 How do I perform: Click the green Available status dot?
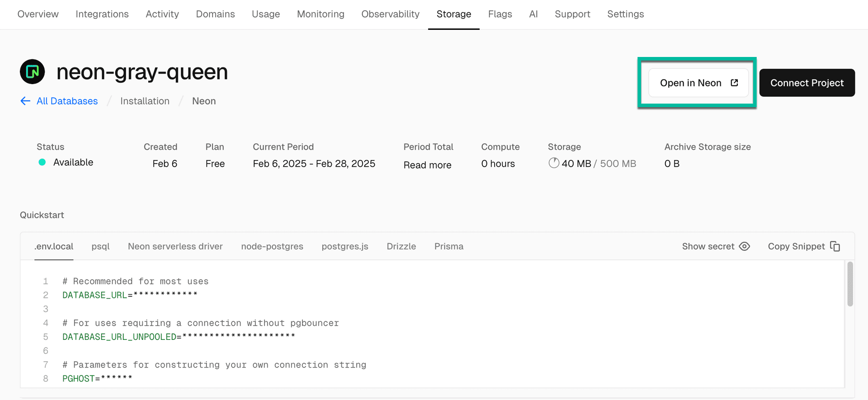(x=42, y=162)
